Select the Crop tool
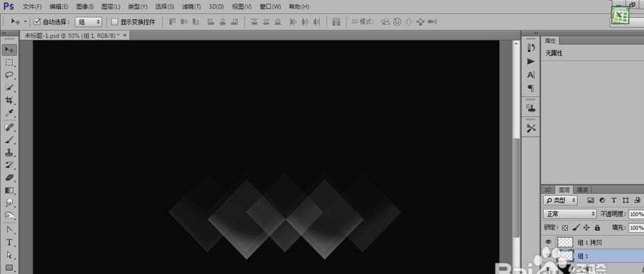The height and width of the screenshot is (274, 644). [10, 101]
